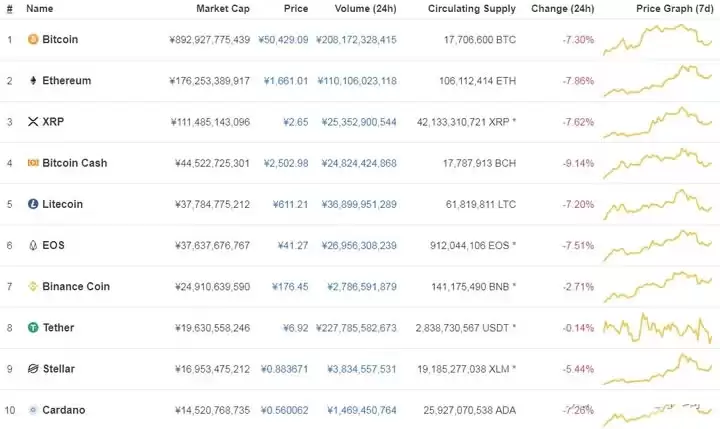Screen dimensions: 720x429
Task: Click the Bitcoin Cash logo icon
Action: pos(33,163)
